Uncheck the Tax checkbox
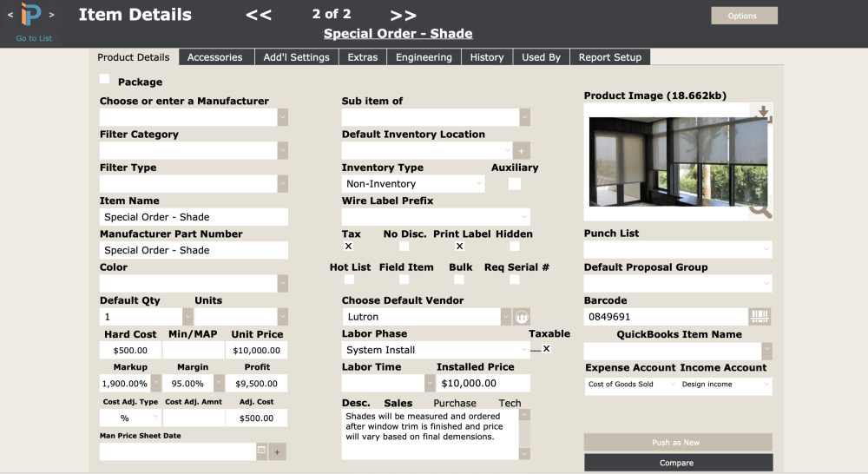This screenshot has width=868, height=474. 348,247
